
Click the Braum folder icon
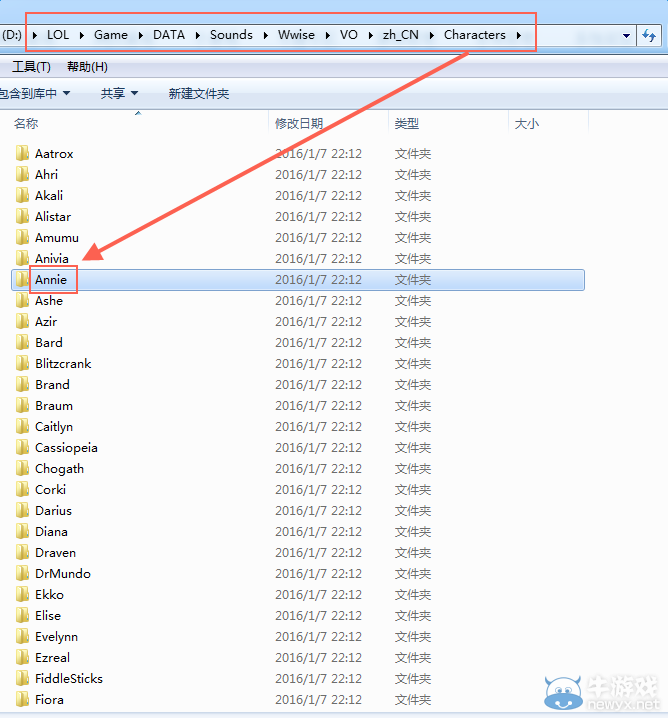(22, 406)
